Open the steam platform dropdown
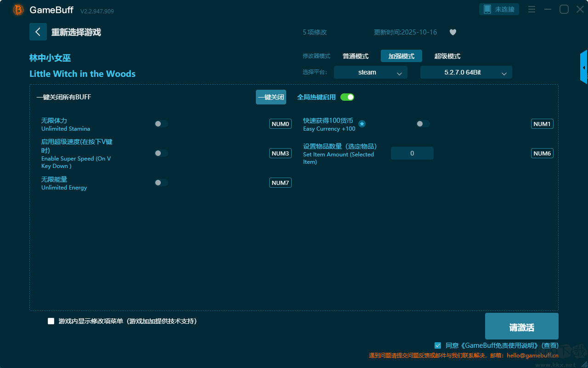588x368 pixels. pyautogui.click(x=371, y=72)
